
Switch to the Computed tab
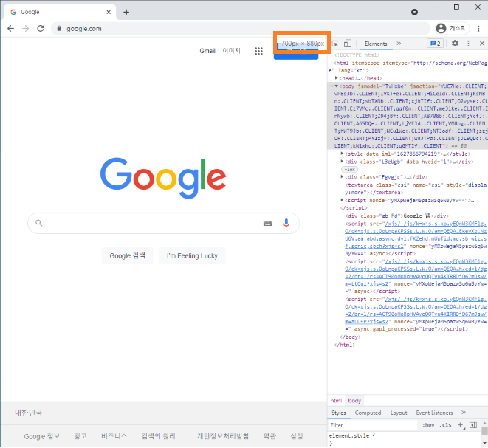click(x=368, y=413)
